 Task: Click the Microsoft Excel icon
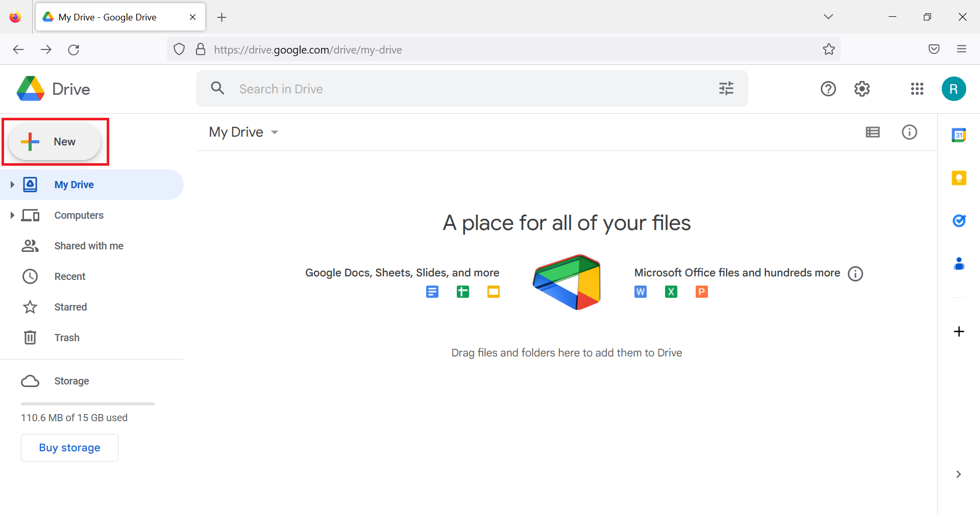[671, 292]
